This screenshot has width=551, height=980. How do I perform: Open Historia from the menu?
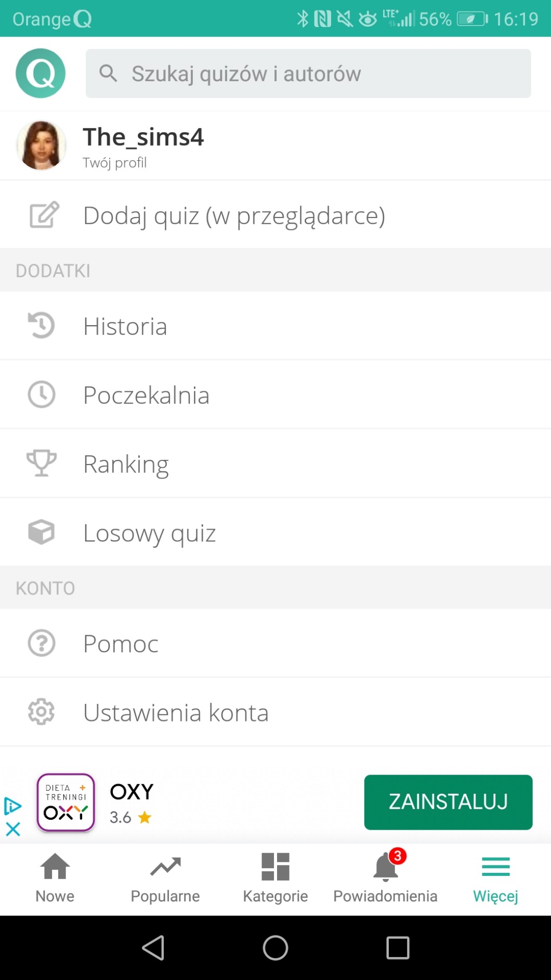[x=125, y=326]
